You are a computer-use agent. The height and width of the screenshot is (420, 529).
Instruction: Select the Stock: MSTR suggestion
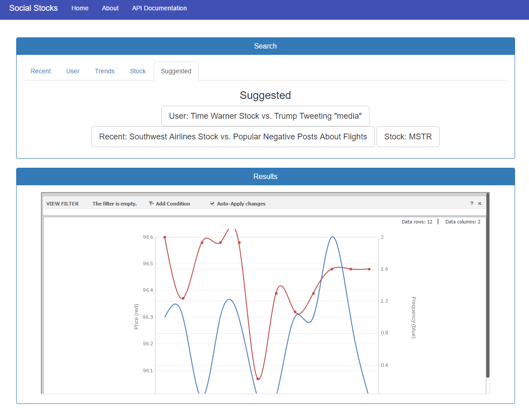408,137
